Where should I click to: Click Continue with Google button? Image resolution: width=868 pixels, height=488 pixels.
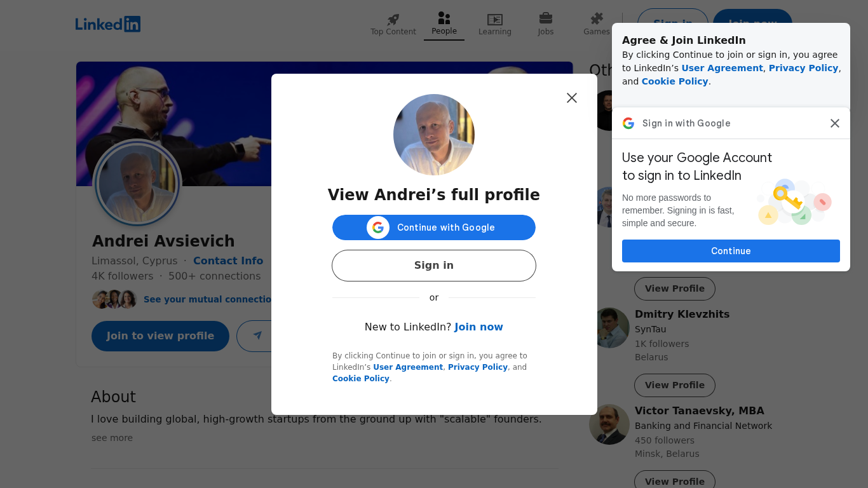coord(434,227)
